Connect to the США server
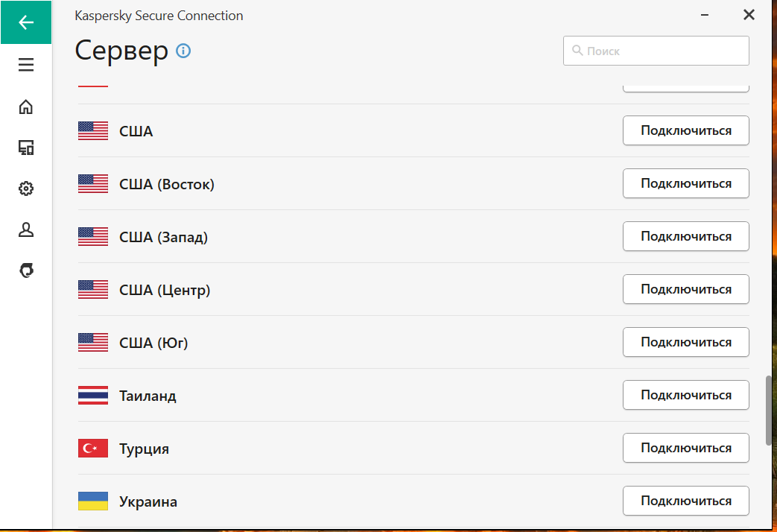 pyautogui.click(x=686, y=130)
